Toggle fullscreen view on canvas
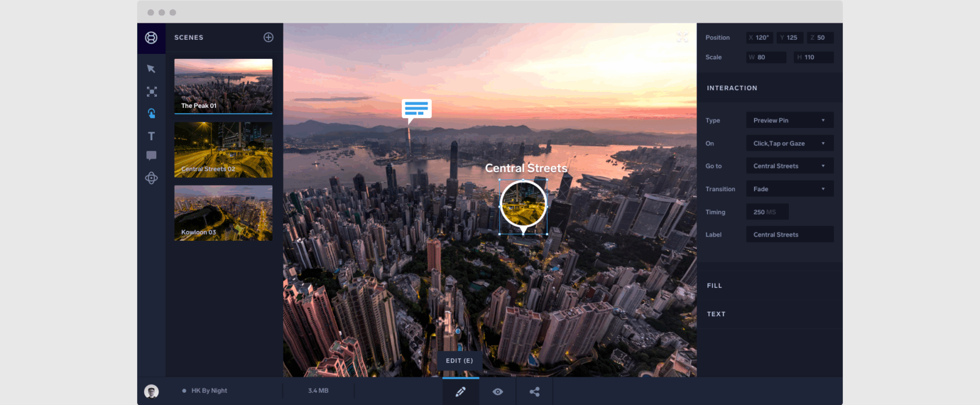This screenshot has height=405, width=980. click(x=682, y=37)
